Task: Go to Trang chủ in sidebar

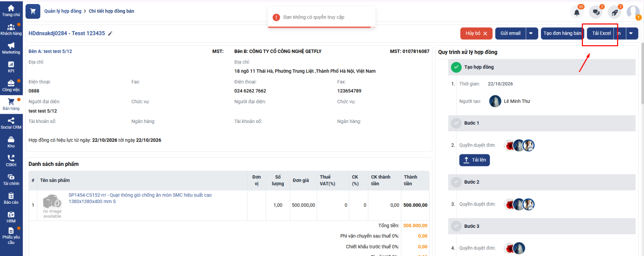Action: coord(11,10)
